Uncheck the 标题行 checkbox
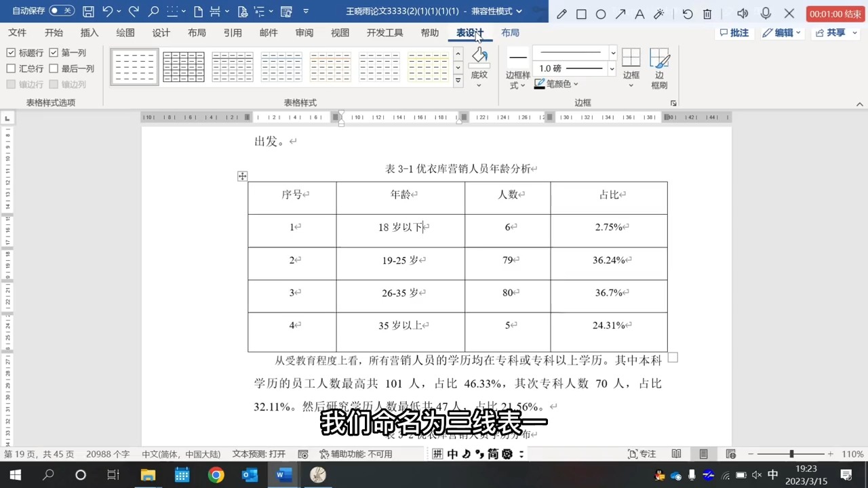The width and height of the screenshot is (868, 488). pyautogui.click(x=11, y=53)
